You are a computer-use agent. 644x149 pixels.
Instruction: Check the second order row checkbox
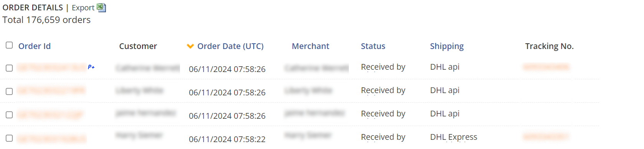click(x=9, y=92)
